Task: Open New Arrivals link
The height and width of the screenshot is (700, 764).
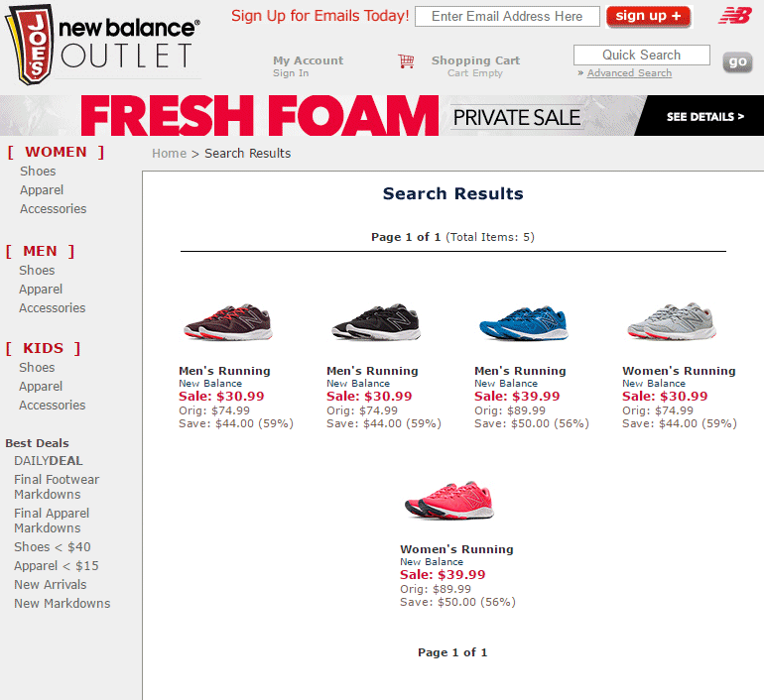Action: point(51,585)
